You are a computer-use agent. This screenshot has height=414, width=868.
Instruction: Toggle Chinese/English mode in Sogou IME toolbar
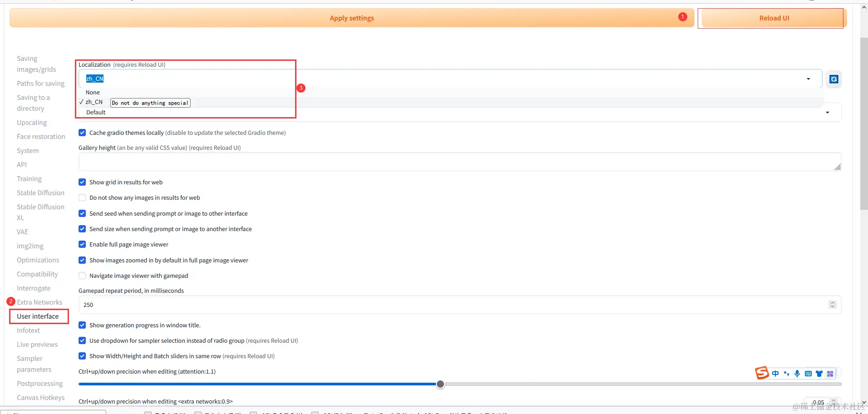pyautogui.click(x=775, y=374)
